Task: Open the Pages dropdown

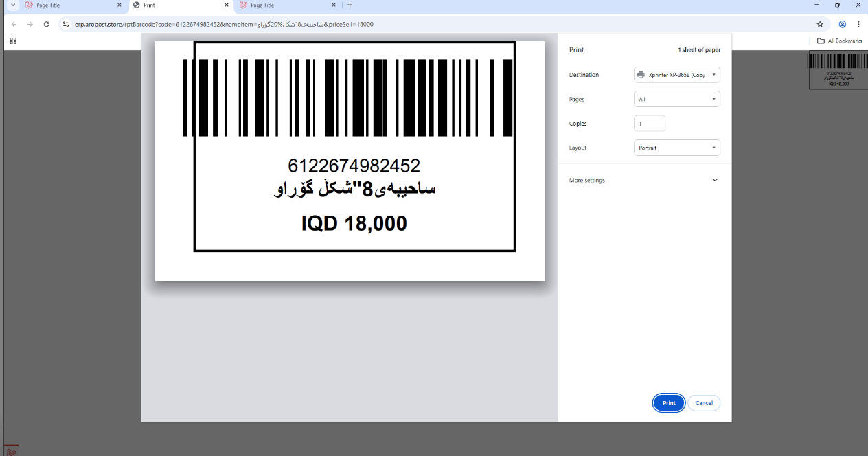Action: 676,99
